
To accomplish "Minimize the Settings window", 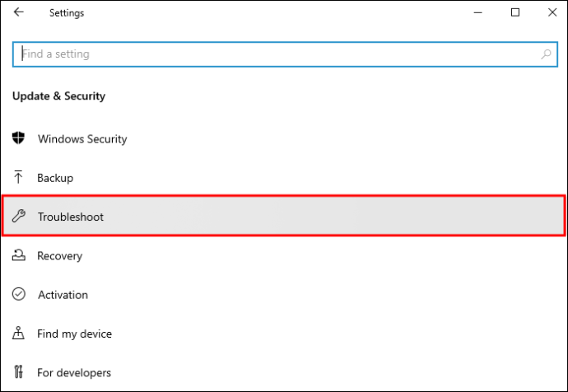I will coord(478,12).
